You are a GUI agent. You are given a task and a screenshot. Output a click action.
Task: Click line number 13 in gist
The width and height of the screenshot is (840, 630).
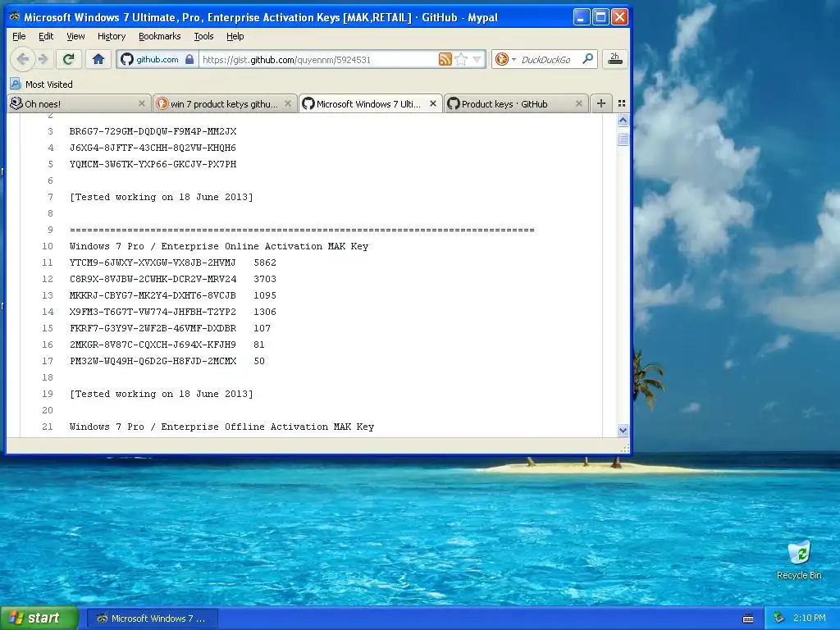(x=48, y=295)
